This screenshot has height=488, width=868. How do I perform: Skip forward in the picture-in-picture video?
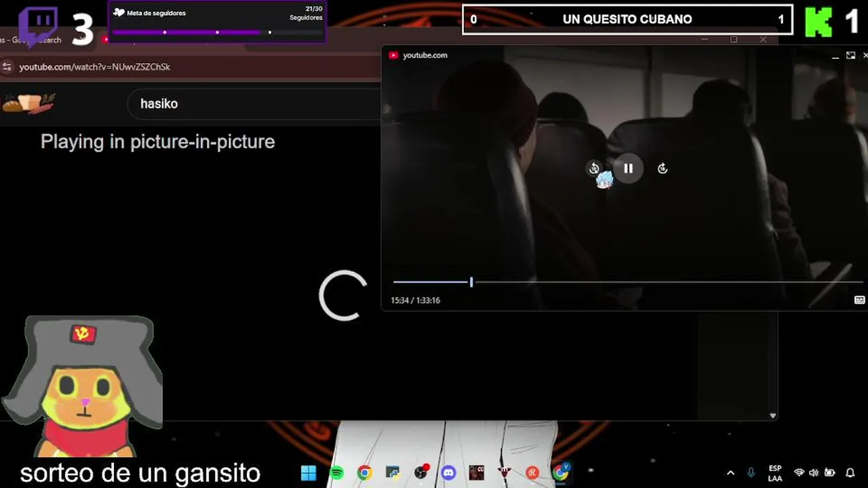coord(663,169)
